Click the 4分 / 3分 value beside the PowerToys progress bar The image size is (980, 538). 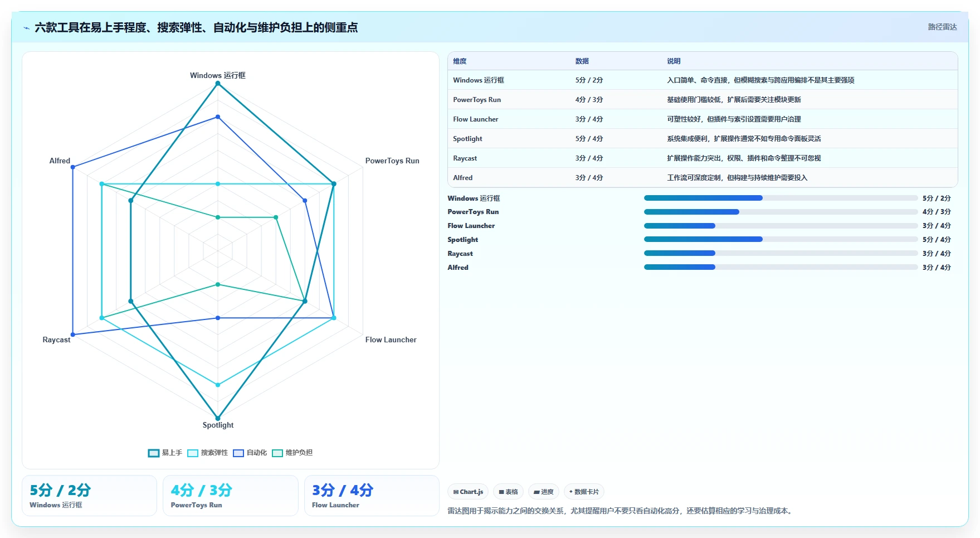tap(937, 212)
